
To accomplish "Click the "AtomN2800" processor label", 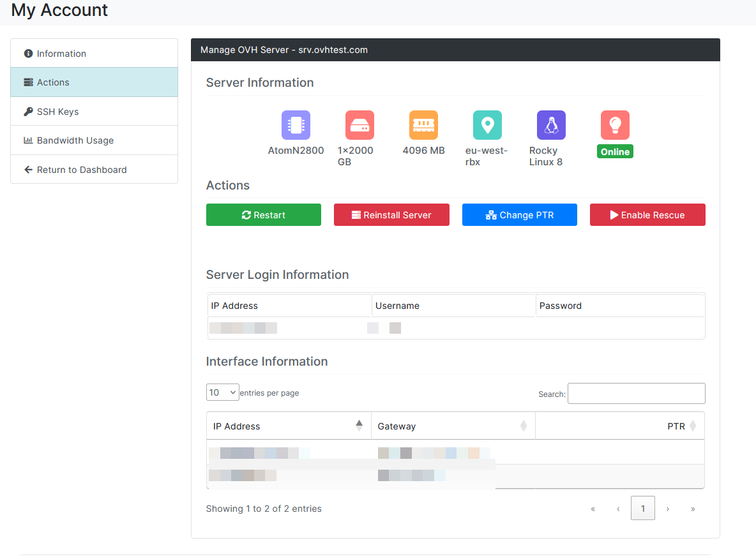I will pyautogui.click(x=296, y=151).
